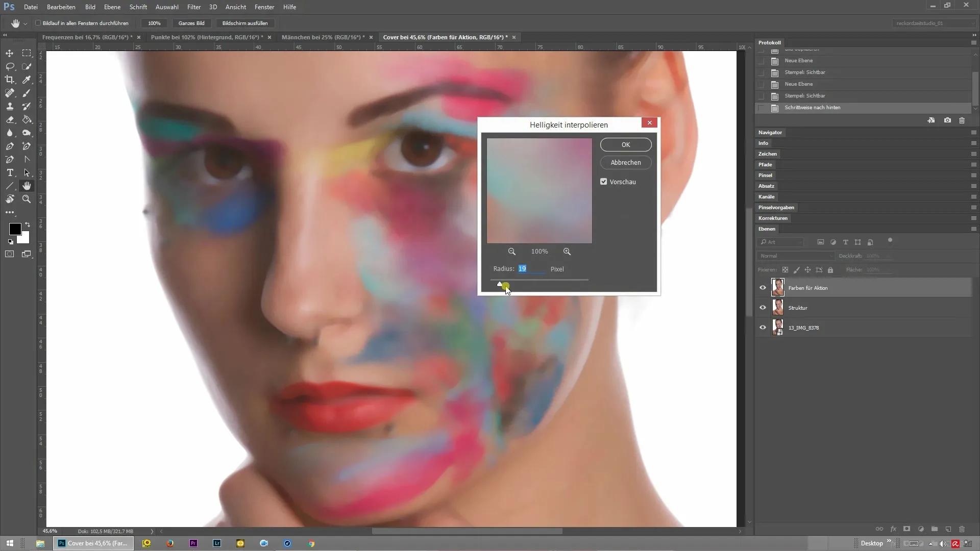This screenshot has width=980, height=551.
Task: Select the Crop tool
Action: click(10, 80)
